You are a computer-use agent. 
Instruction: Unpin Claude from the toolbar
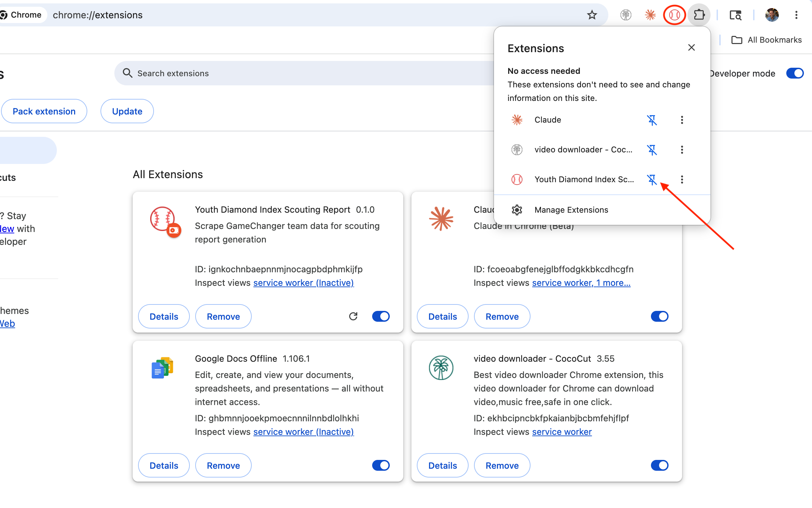coord(652,120)
